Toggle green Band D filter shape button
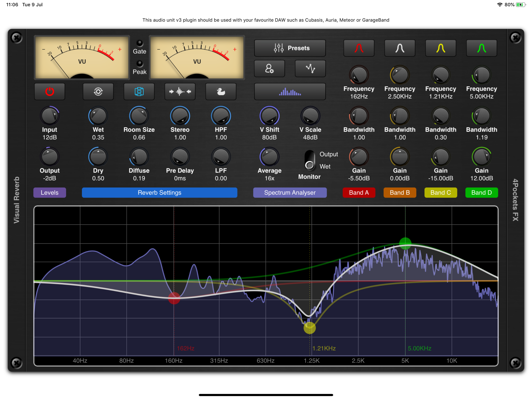This screenshot has width=532, height=399. (482, 48)
